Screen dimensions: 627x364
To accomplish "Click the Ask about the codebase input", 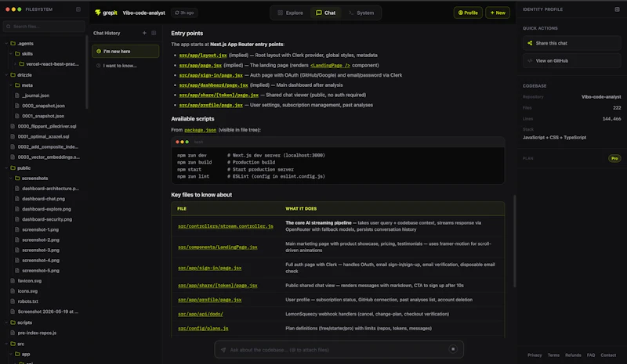I will 339,350.
